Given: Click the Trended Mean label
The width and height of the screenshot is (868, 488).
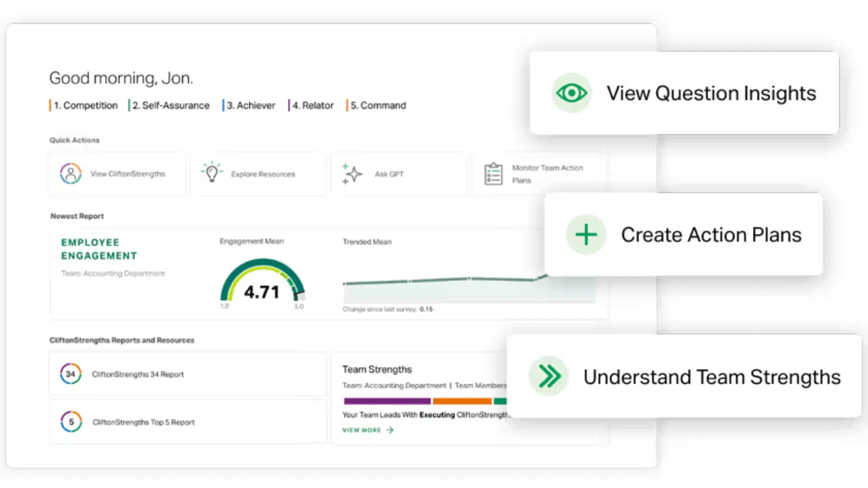Looking at the screenshot, I should (x=367, y=242).
